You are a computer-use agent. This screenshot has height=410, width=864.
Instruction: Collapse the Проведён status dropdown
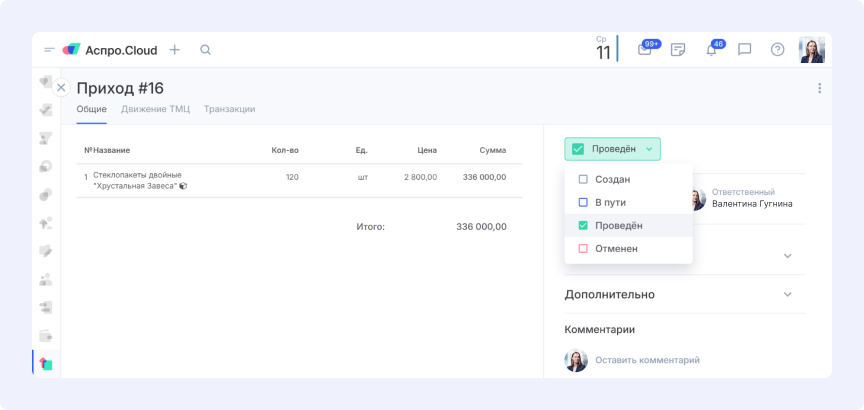pyautogui.click(x=612, y=149)
